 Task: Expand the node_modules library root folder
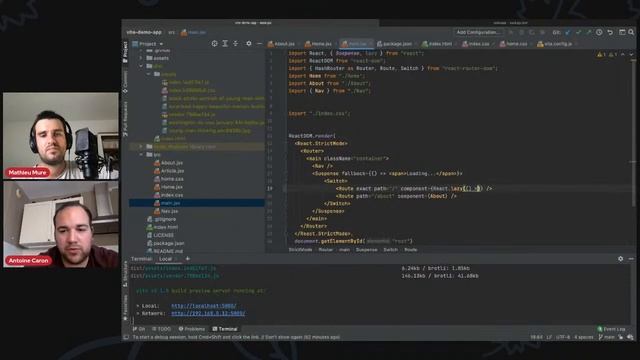pos(141,146)
